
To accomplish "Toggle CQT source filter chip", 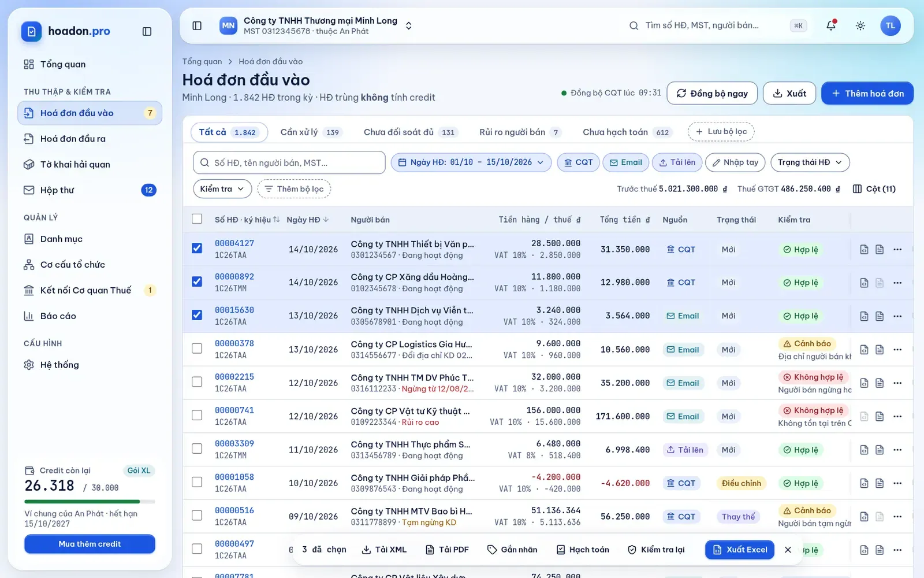I will (x=578, y=162).
